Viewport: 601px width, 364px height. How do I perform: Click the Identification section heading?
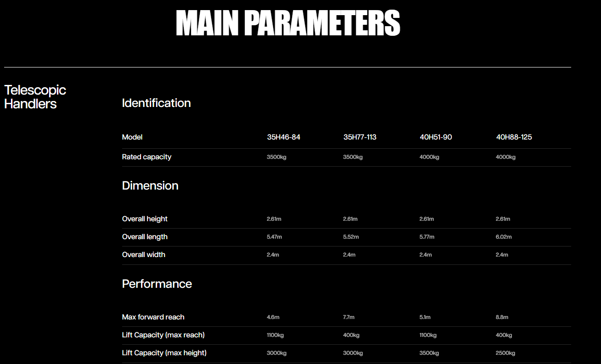(156, 103)
